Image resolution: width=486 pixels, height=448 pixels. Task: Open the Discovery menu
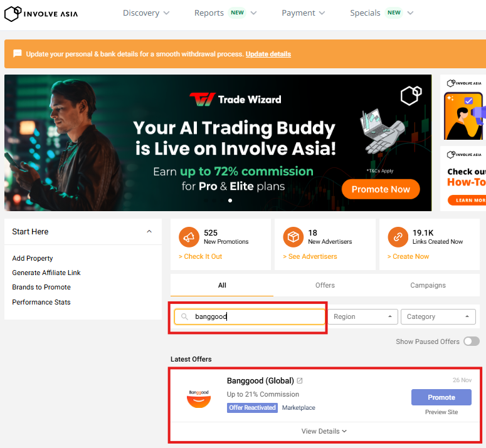[x=145, y=13]
